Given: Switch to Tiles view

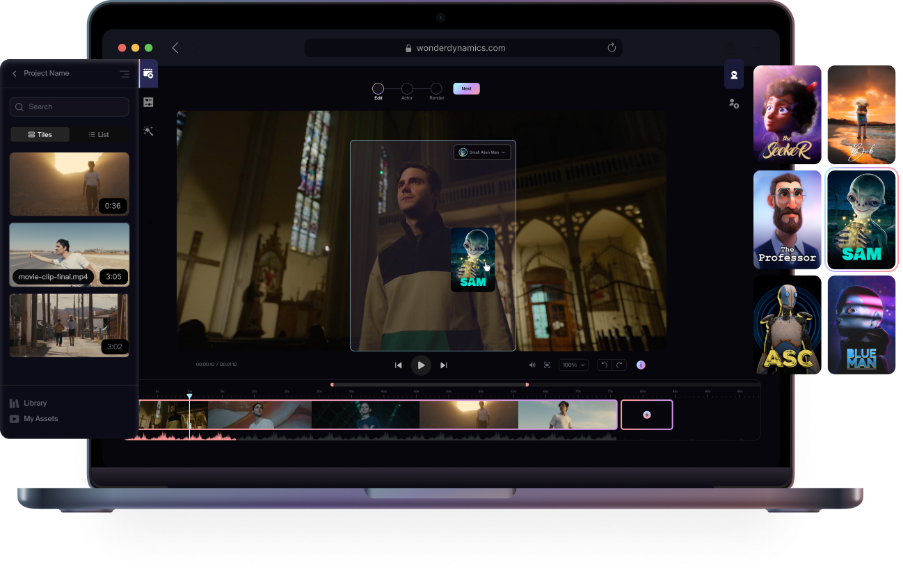Looking at the screenshot, I should point(40,134).
